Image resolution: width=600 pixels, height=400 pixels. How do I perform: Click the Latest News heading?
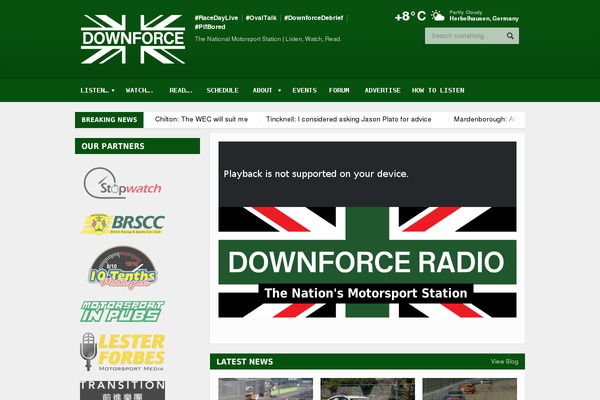point(245,362)
